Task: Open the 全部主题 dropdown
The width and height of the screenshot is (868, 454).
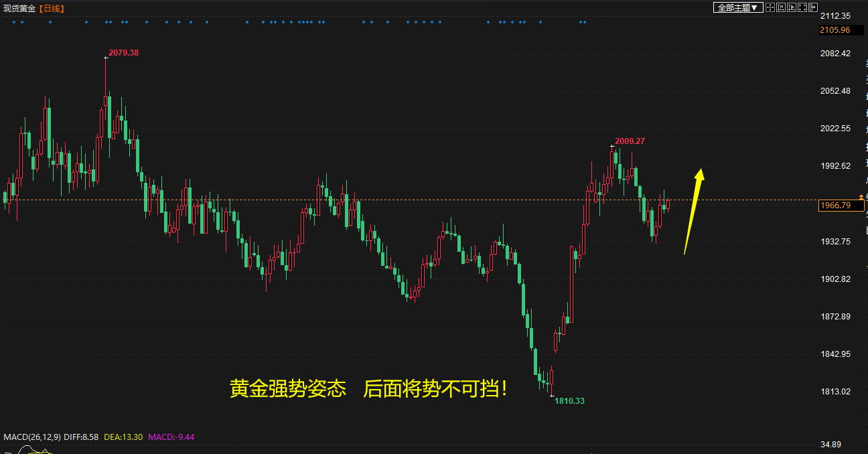Action: pyautogui.click(x=738, y=7)
